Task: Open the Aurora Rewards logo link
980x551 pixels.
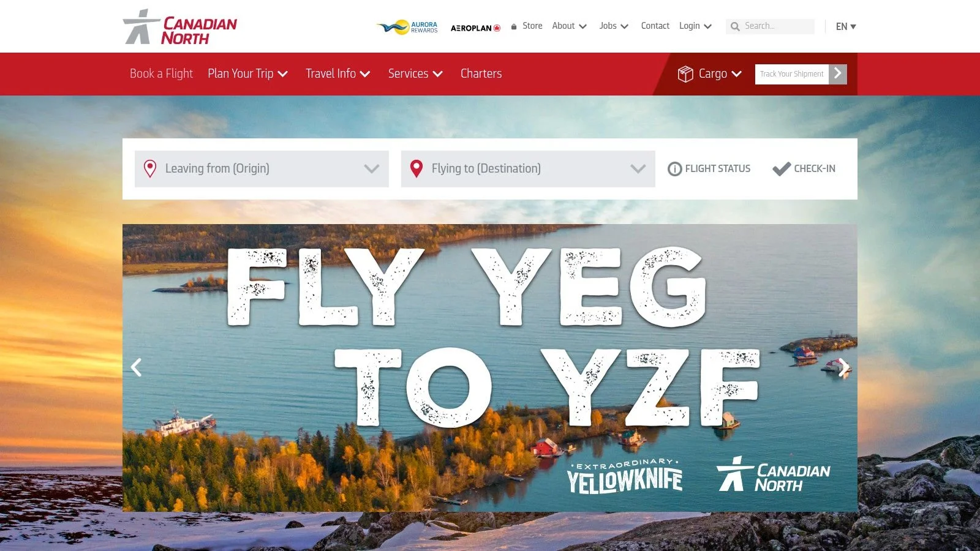Action: pos(407,27)
